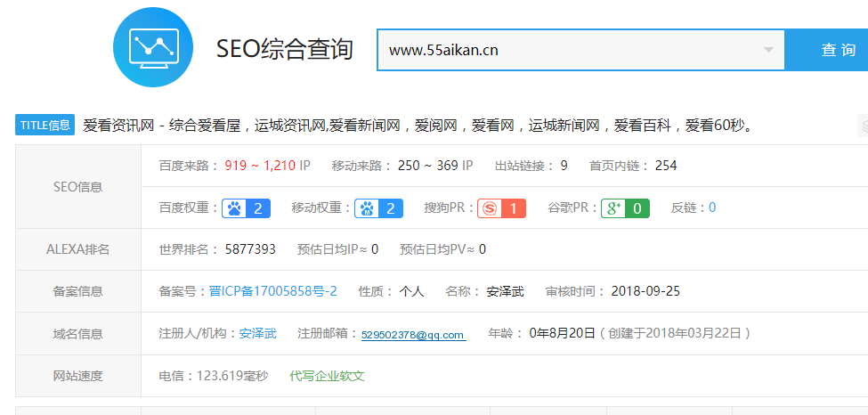Click the Sogou PR badge
Image resolution: width=868 pixels, height=415 pixels.
(501, 208)
